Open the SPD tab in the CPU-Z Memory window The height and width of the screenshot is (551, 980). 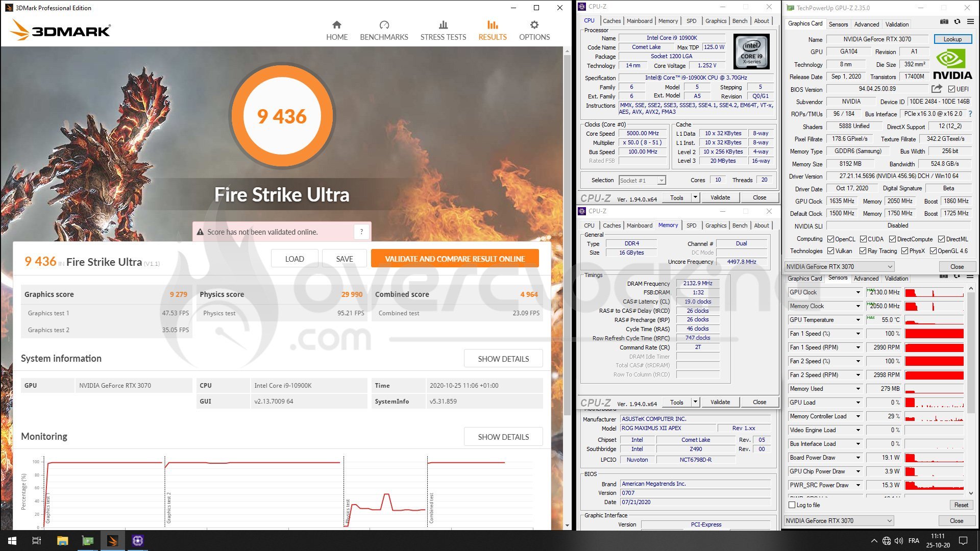click(691, 226)
